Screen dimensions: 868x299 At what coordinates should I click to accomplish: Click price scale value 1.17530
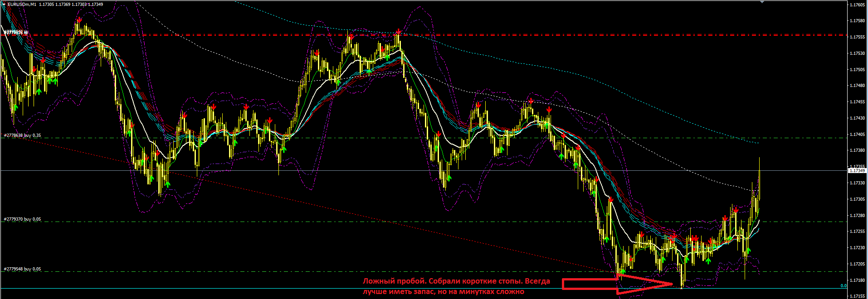tap(858, 53)
